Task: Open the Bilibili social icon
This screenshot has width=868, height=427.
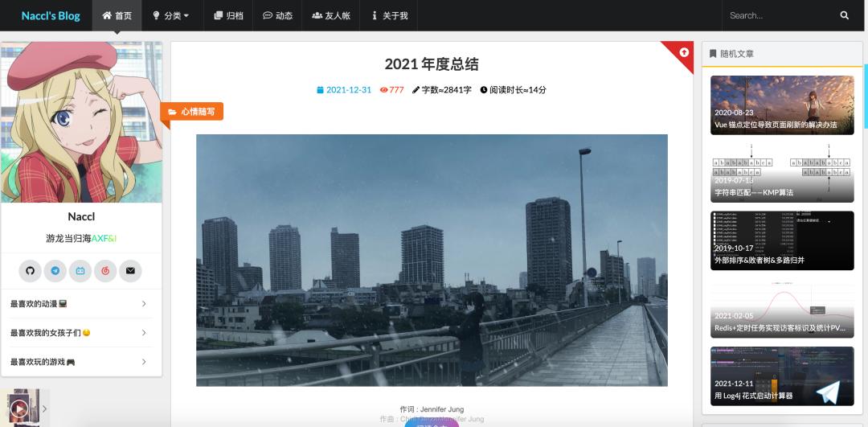Action: click(80, 271)
